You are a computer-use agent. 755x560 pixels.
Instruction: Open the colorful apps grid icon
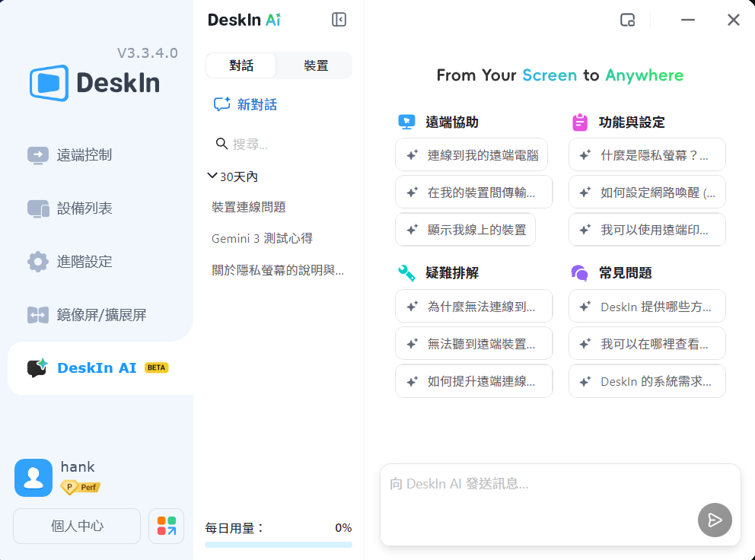tap(166, 526)
